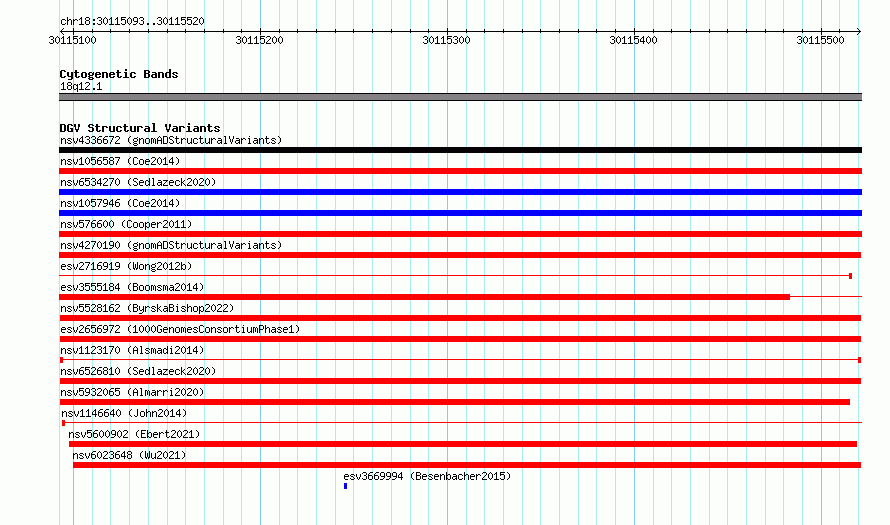The height and width of the screenshot is (525, 890).
Task: Select the red nsv6526810 variant bar
Action: tap(460, 381)
